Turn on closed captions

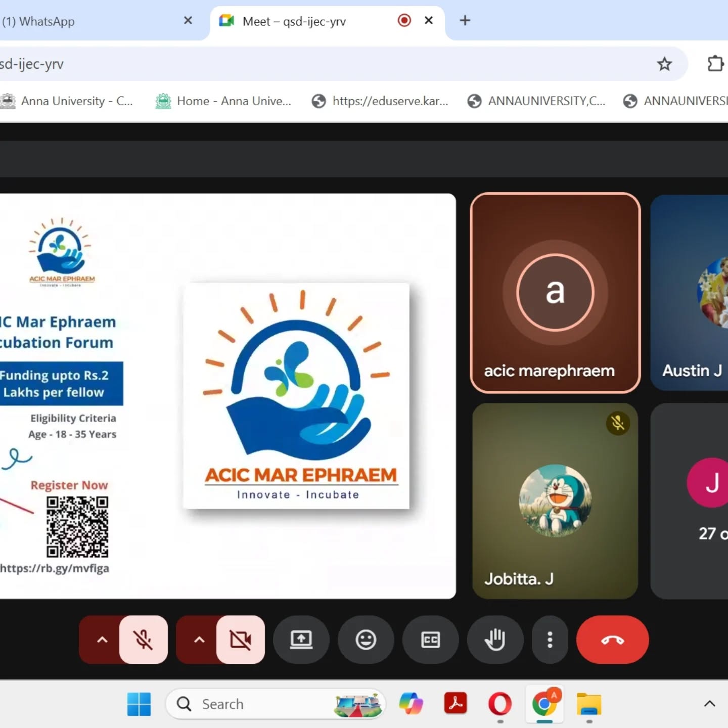pyautogui.click(x=431, y=640)
